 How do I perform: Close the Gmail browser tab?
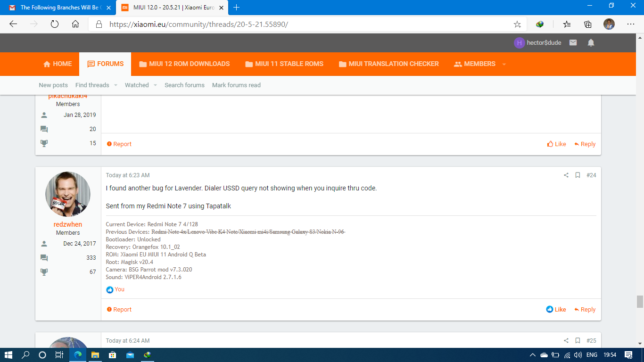pyautogui.click(x=109, y=8)
